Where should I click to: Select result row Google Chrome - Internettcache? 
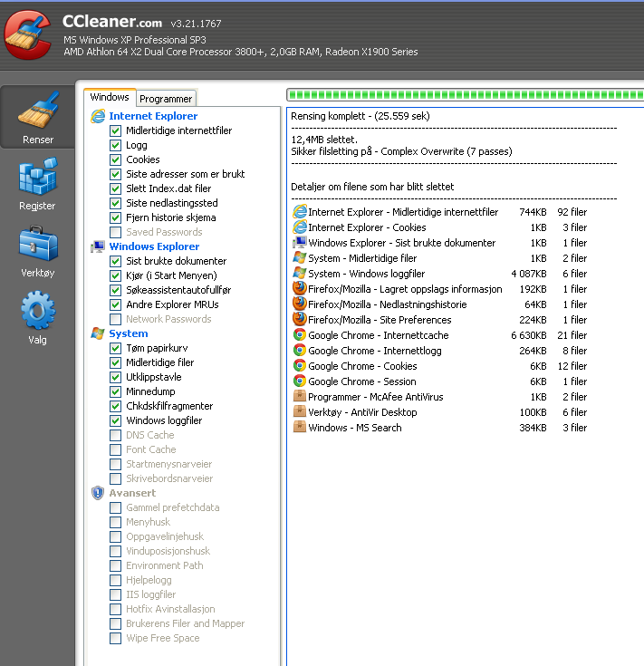[x=440, y=335]
